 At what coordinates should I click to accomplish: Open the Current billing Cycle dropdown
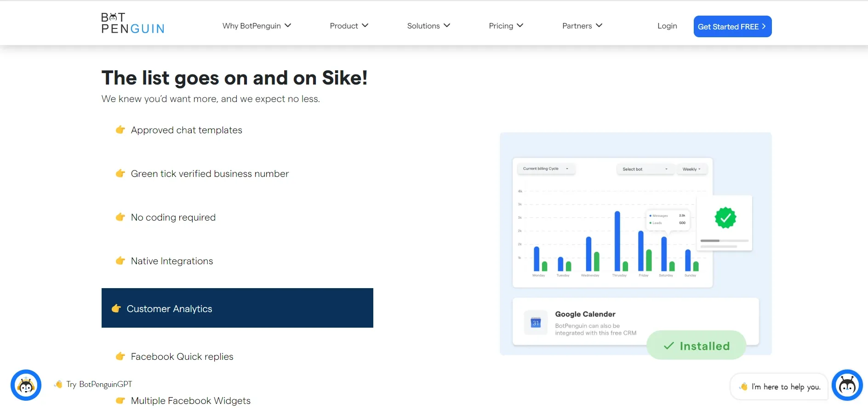tap(546, 169)
